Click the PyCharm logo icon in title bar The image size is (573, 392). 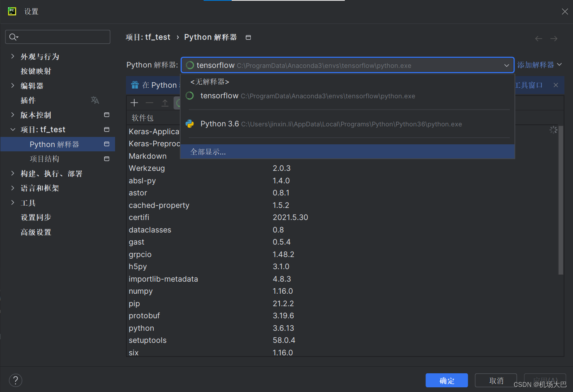(x=12, y=11)
